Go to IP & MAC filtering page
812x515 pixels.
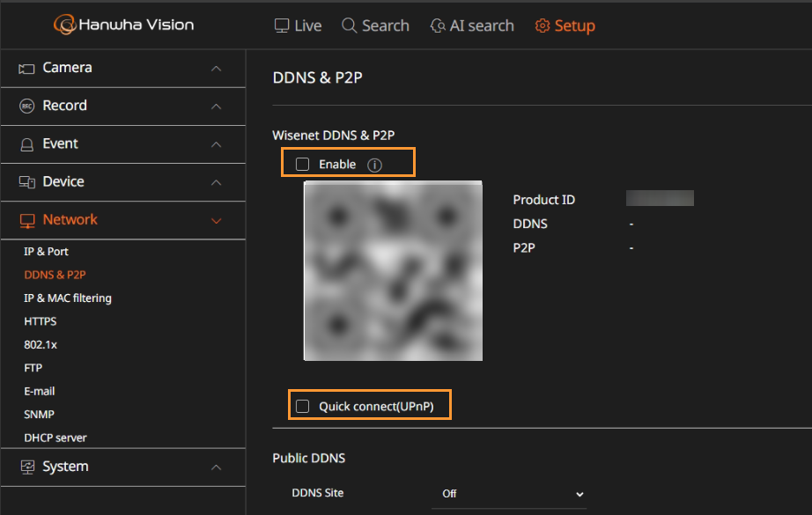coord(68,298)
